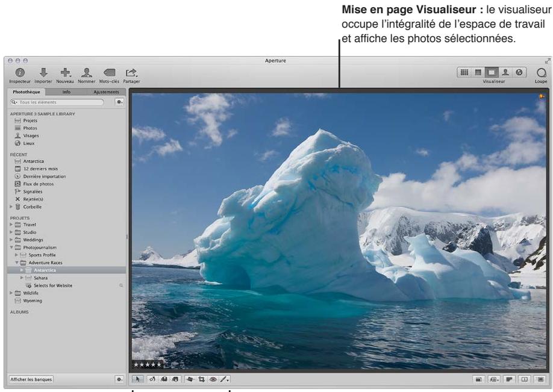Collapse the Adventure Races folder

click(16, 263)
